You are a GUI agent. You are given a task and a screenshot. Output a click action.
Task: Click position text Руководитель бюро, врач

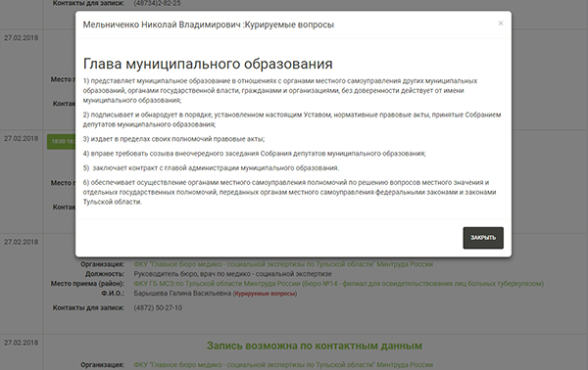click(x=232, y=274)
